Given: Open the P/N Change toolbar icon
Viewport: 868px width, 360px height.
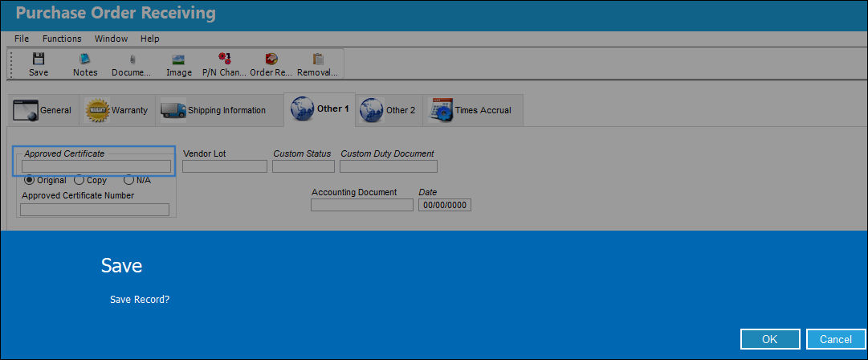Looking at the screenshot, I should point(224,64).
